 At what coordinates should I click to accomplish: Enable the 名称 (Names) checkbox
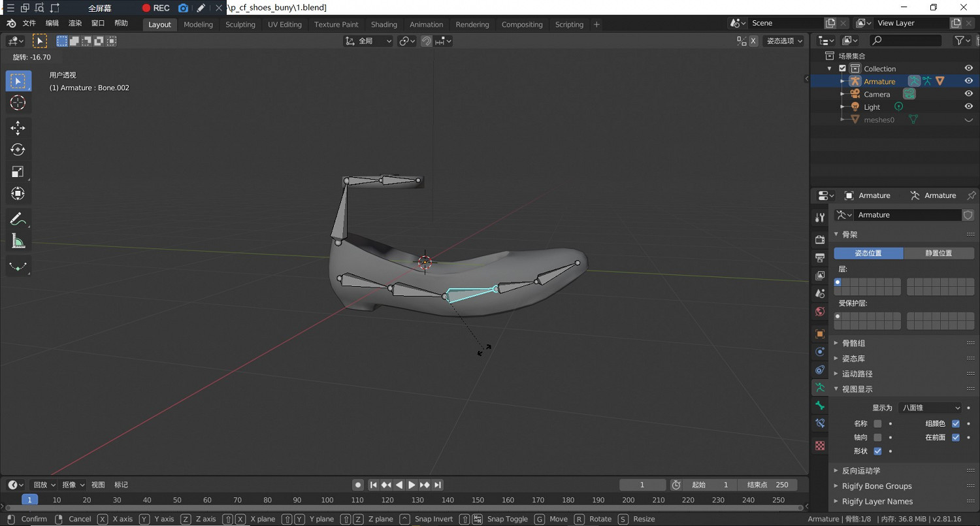pyautogui.click(x=877, y=423)
